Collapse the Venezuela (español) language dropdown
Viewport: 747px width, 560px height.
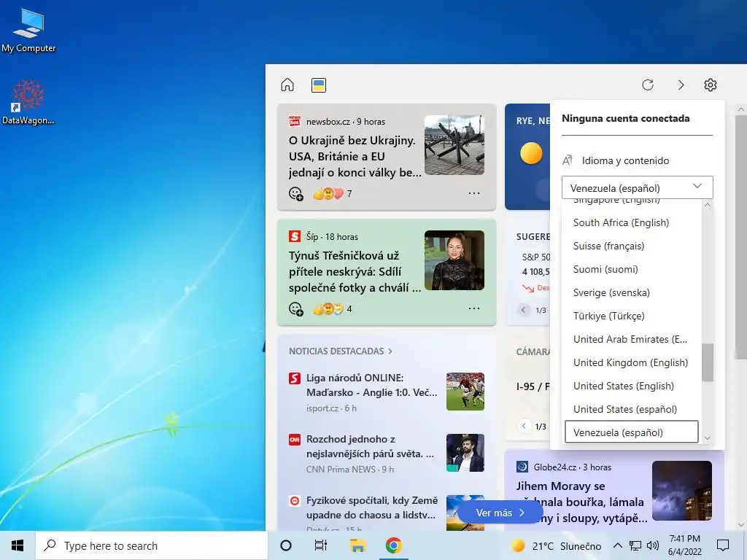(638, 187)
